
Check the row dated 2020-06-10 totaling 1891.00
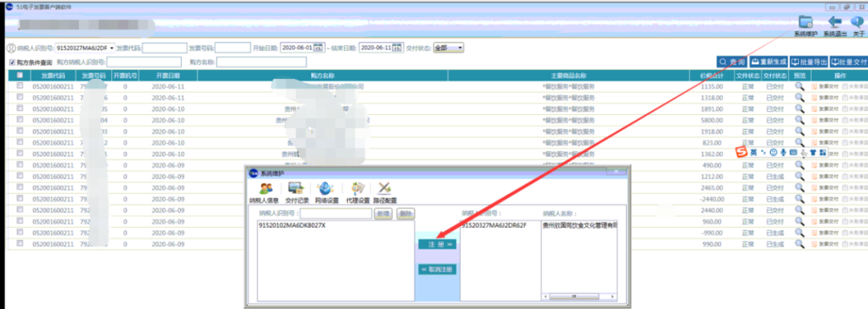tap(20, 109)
